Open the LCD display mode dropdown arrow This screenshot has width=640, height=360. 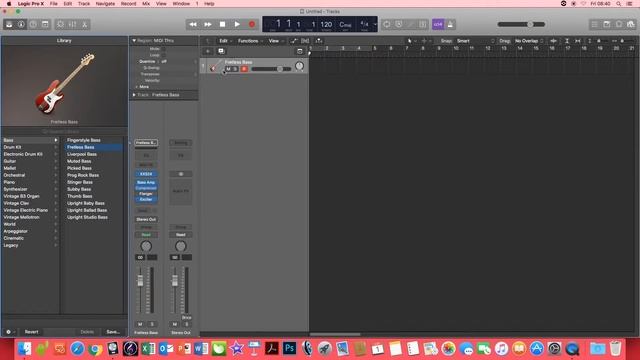(x=375, y=24)
